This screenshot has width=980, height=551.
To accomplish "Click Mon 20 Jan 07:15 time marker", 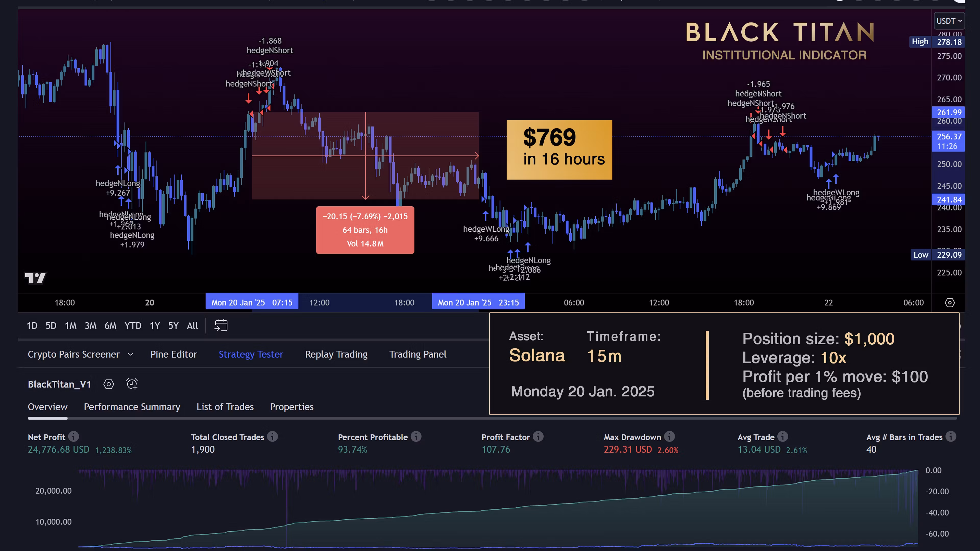I will point(251,303).
